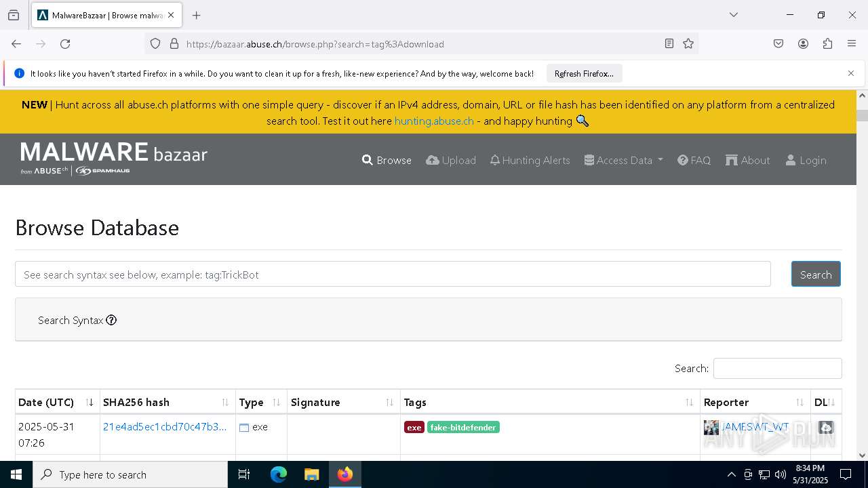Viewport: 868px width, 488px height.
Task: Open Hunting Alerts nav item
Action: [x=530, y=160]
